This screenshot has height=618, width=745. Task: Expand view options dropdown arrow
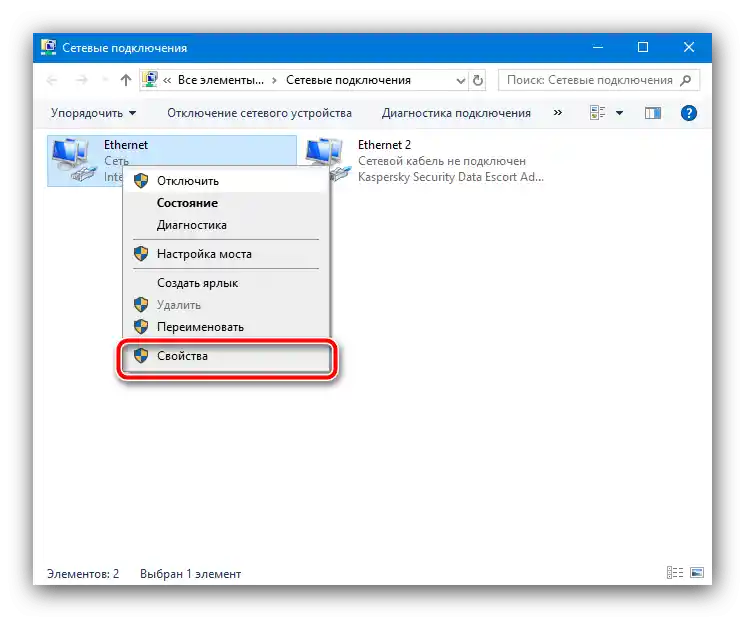[x=620, y=113]
